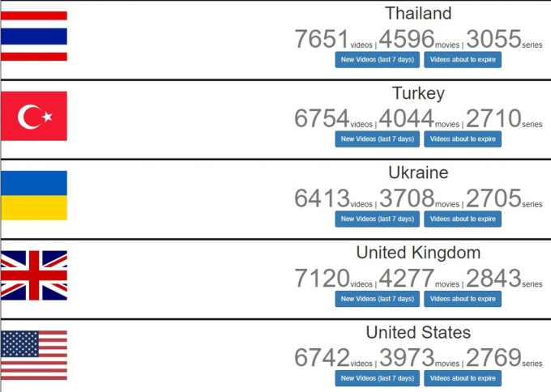Show United Kingdom videos about to expire
The image size is (551, 392).
(463, 299)
